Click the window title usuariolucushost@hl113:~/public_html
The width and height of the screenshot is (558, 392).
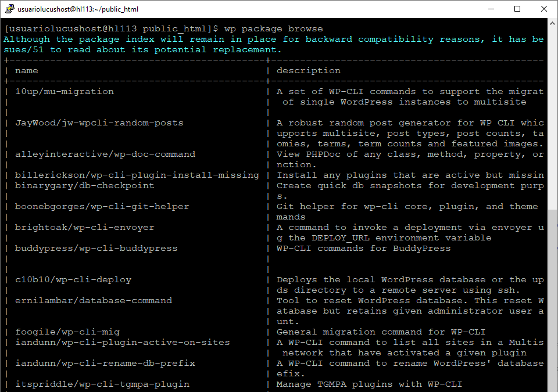78,9
